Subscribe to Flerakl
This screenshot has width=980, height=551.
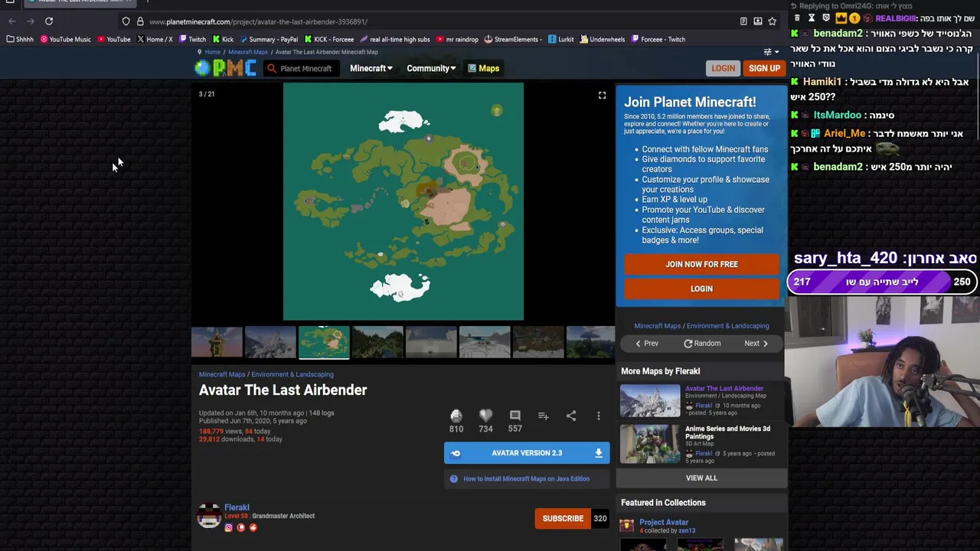(563, 519)
